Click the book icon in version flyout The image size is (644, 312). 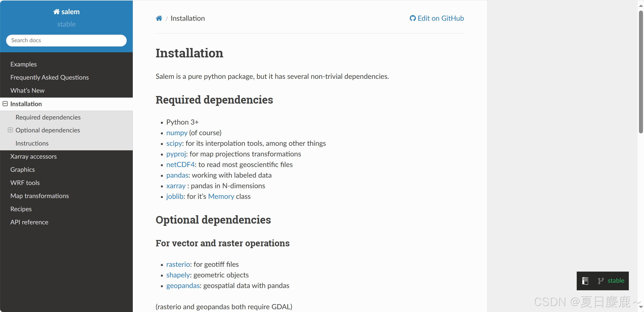tap(585, 281)
